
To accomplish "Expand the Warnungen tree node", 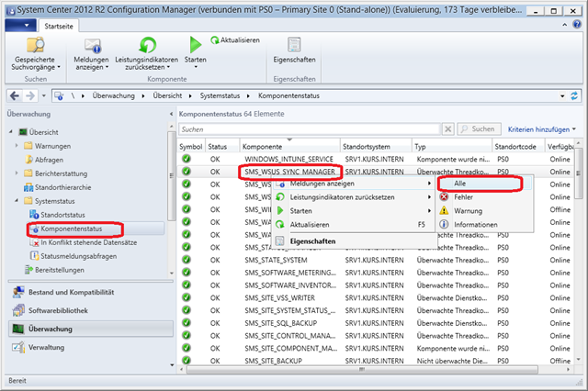I will 17,146.
